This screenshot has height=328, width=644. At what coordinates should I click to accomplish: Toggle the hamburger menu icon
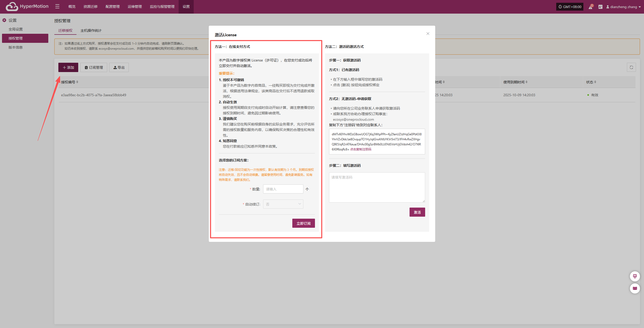pos(57,7)
